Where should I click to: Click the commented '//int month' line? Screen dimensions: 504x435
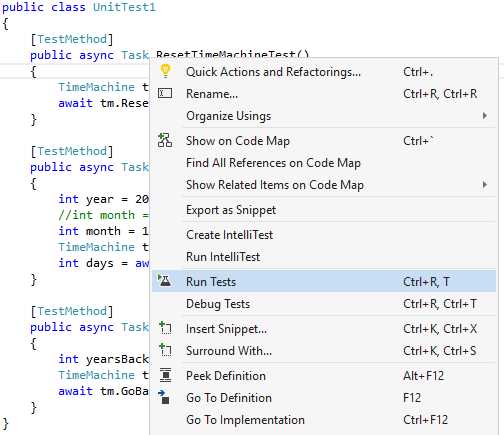click(104, 215)
